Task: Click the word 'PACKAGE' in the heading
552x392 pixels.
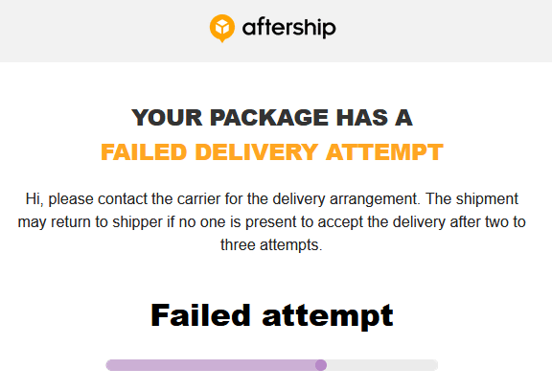Action: 269,118
